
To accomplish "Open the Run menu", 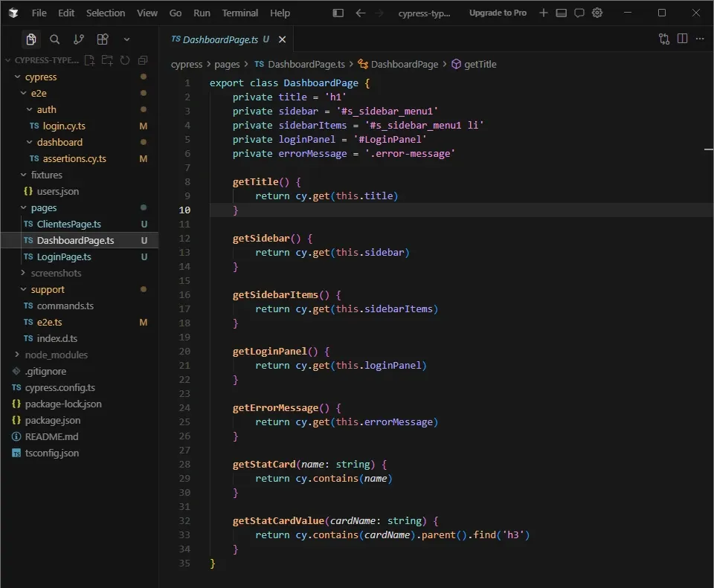I will coord(202,13).
